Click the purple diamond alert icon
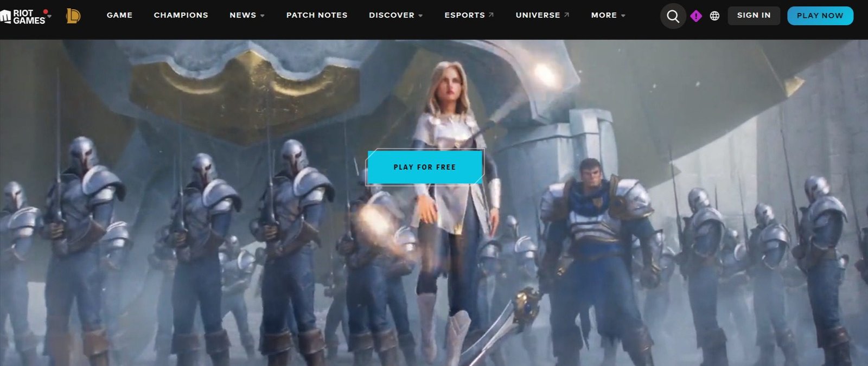The image size is (868, 366). click(696, 16)
